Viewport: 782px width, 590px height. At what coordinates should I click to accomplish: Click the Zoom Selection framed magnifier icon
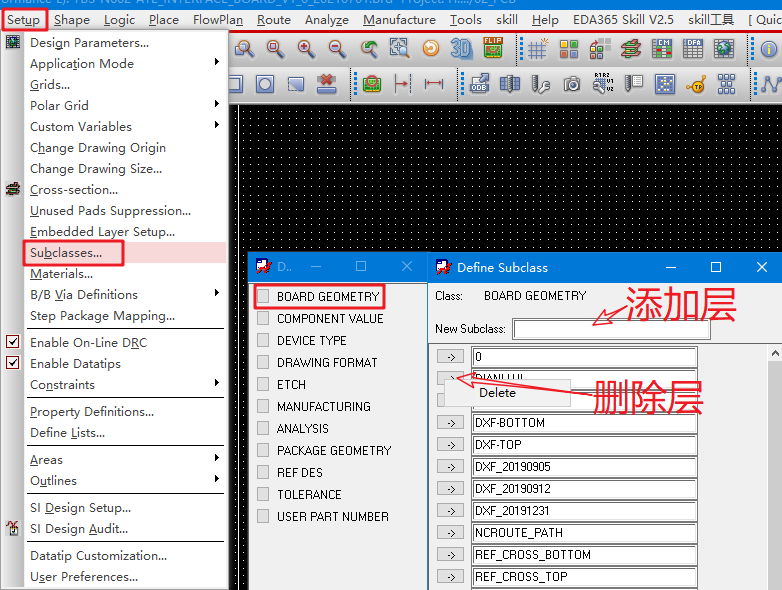(x=399, y=48)
